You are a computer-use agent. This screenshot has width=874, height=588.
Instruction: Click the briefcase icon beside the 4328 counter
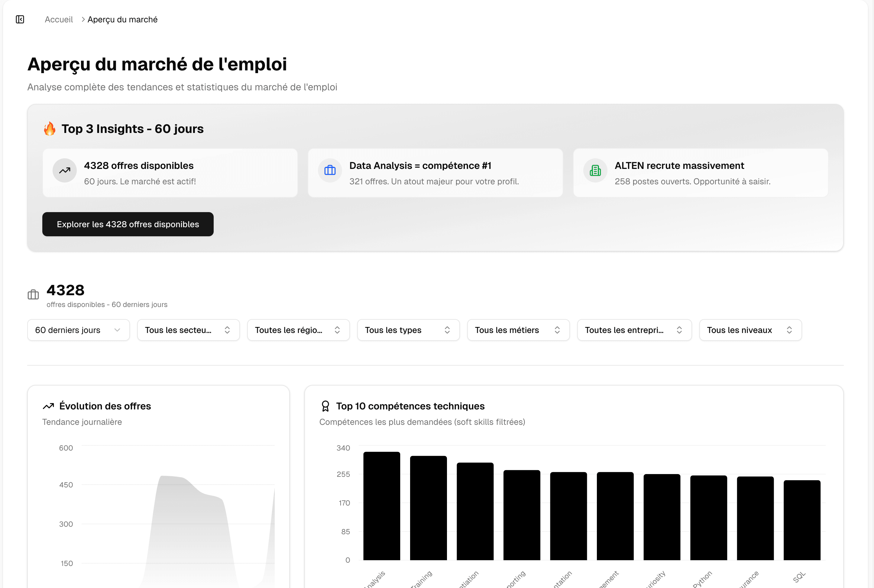33,295
